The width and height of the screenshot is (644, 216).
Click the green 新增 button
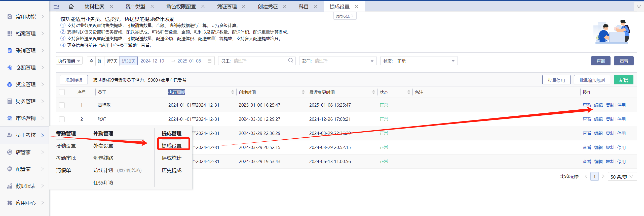623,80
